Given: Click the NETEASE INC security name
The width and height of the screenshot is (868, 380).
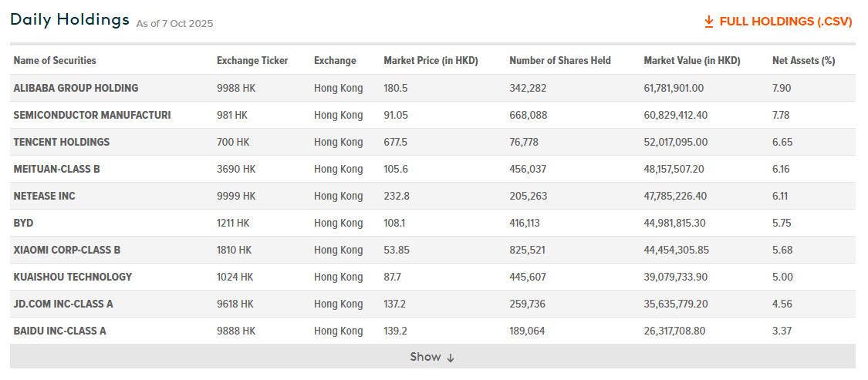Looking at the screenshot, I should coord(44,196).
